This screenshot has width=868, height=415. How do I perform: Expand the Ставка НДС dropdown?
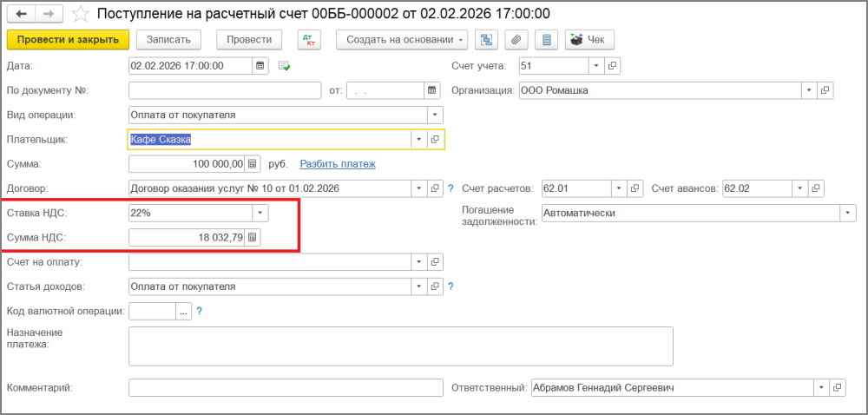pyautogui.click(x=260, y=213)
